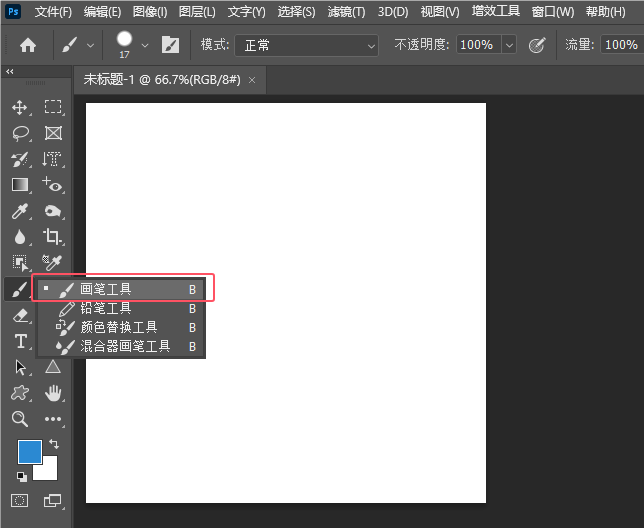644x528 pixels.
Task: Select the Crop tool
Action: pos(53,236)
